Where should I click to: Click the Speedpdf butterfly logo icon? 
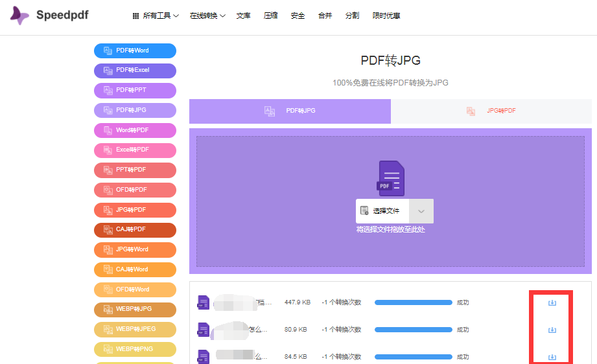19,16
